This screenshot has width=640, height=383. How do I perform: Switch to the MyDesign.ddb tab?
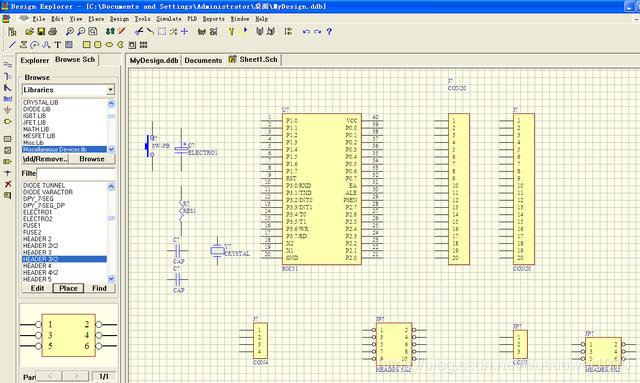(x=154, y=60)
